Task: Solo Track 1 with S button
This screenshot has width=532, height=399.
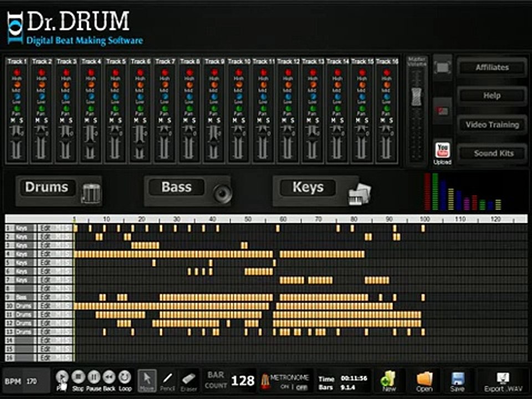Action: tap(21, 120)
